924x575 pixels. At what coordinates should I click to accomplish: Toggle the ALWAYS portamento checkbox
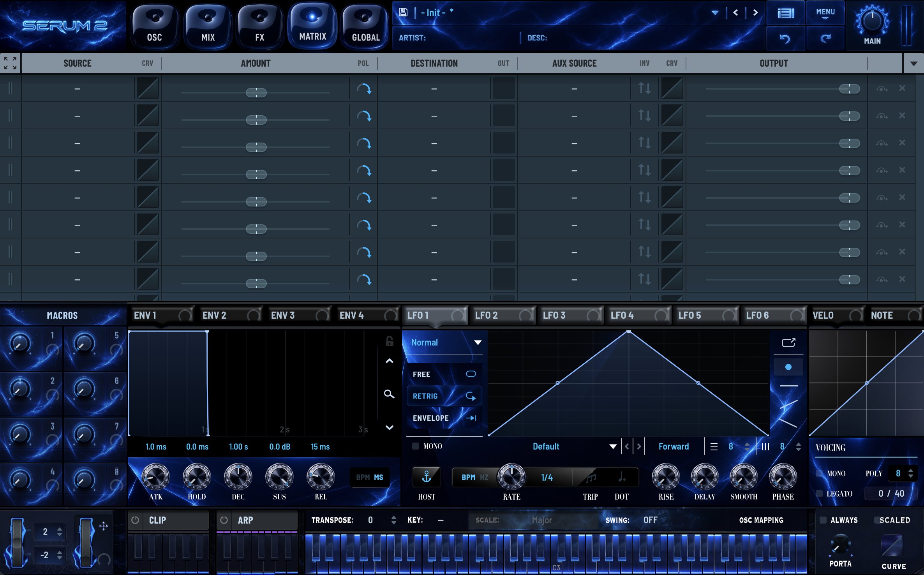coord(823,520)
